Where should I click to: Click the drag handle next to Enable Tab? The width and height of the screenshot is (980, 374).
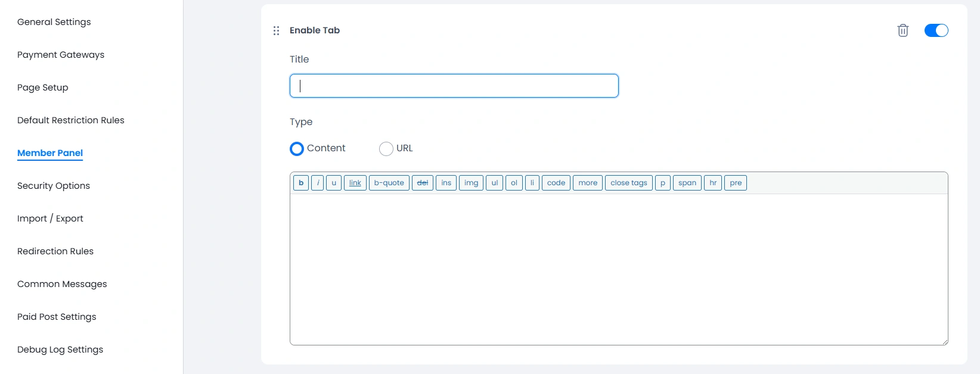[276, 30]
